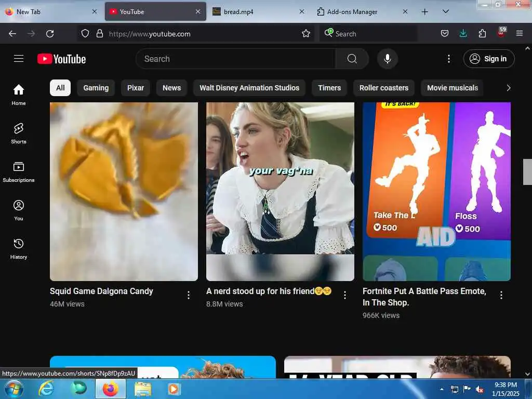The width and height of the screenshot is (532, 399).
Task: Open Pocket save icon in toolbar
Action: click(445, 34)
